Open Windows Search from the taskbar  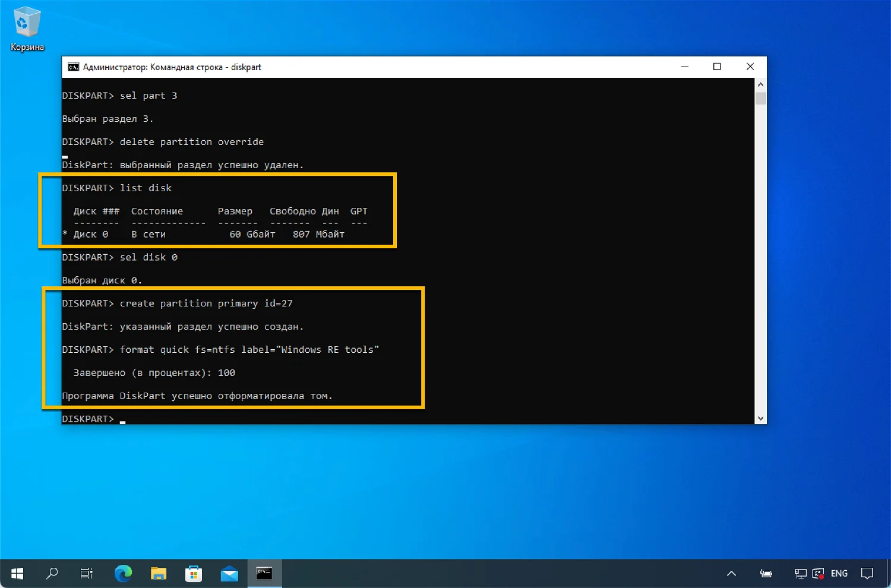point(52,573)
